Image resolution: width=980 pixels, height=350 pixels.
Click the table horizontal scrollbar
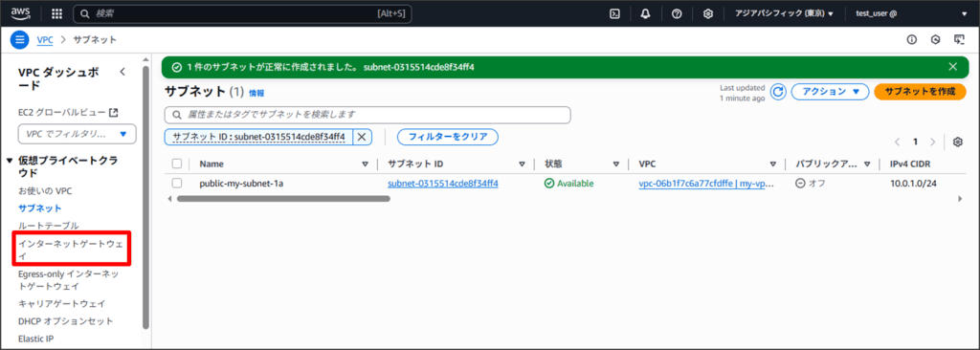[x=283, y=199]
